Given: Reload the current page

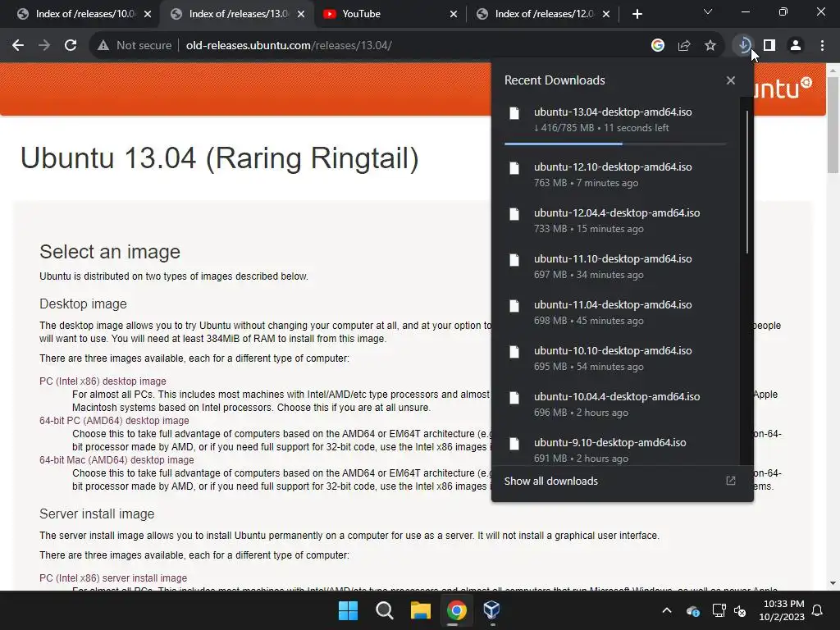Looking at the screenshot, I should [71, 46].
